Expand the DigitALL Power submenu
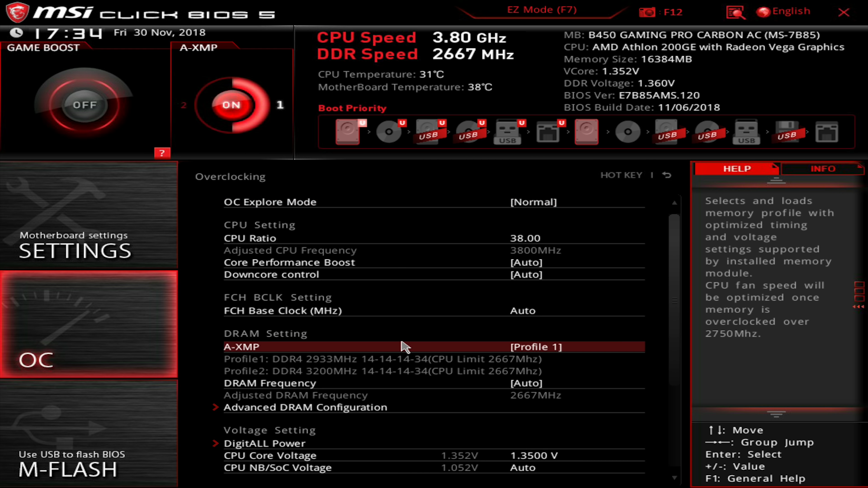The height and width of the screenshot is (488, 868). [264, 443]
